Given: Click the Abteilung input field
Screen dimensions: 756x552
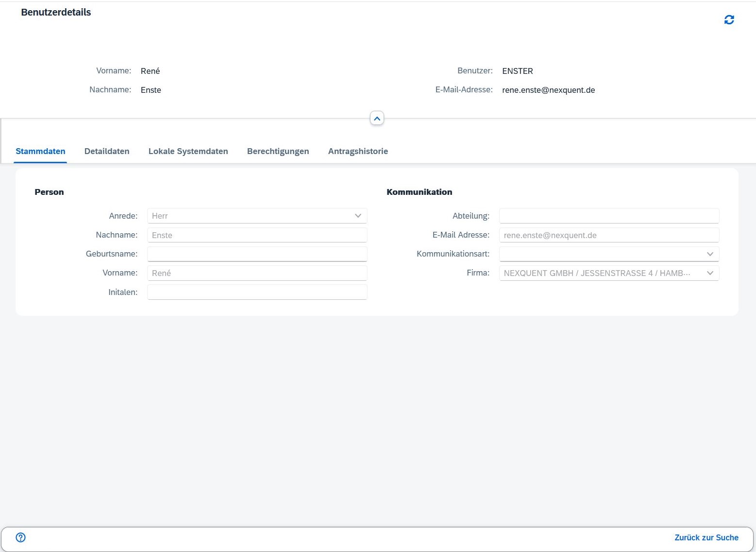Looking at the screenshot, I should [x=608, y=216].
